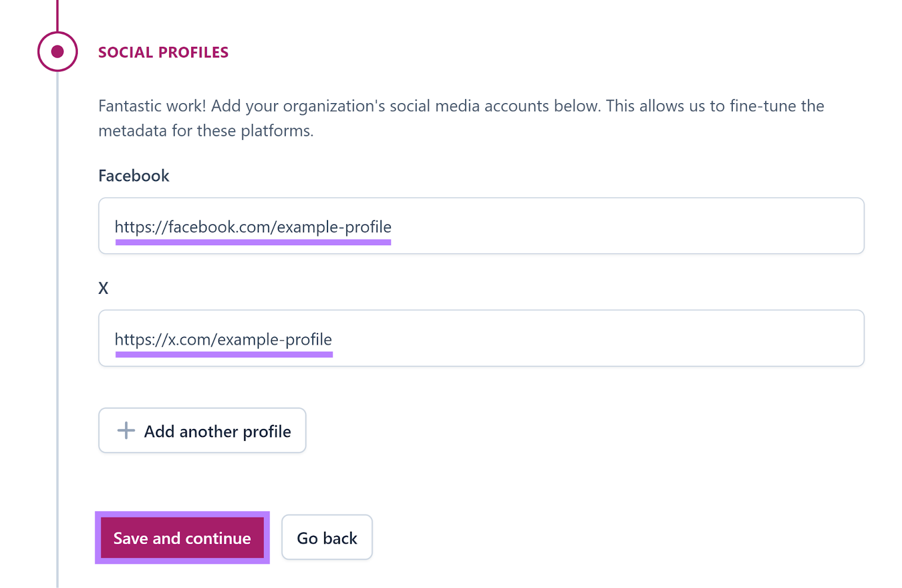Select Add another profile

coord(202,431)
